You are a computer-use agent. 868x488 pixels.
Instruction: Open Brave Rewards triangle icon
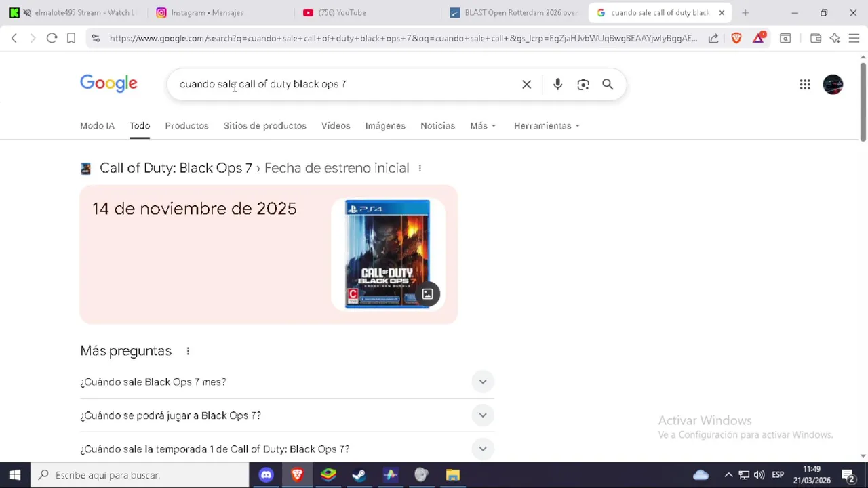pyautogui.click(x=758, y=38)
